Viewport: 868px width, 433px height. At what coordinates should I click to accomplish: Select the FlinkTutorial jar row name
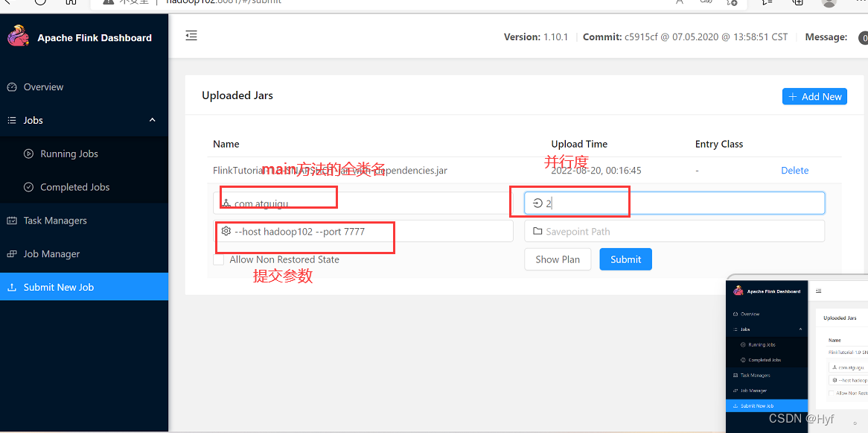click(x=330, y=170)
